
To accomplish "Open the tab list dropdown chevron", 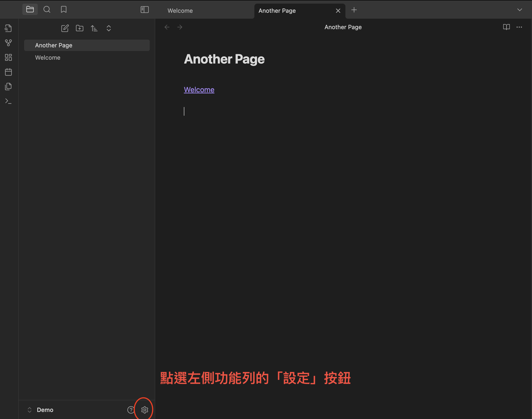I will [x=519, y=10].
